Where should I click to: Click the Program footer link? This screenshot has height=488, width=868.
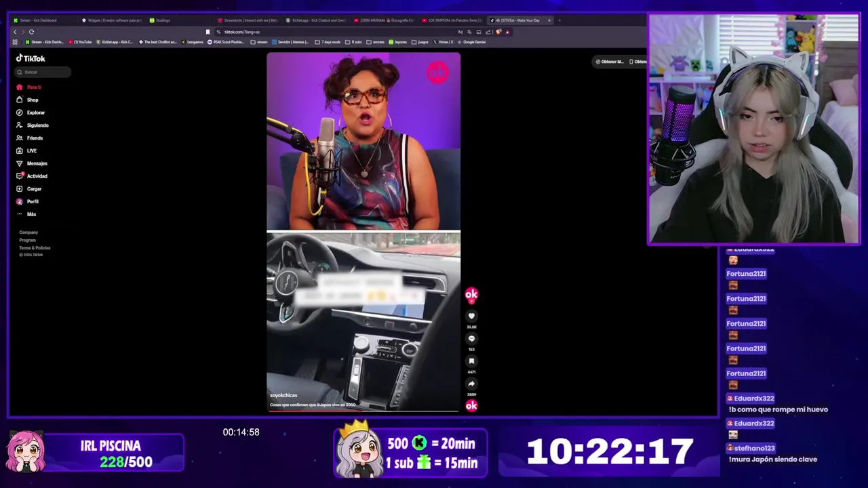coord(27,240)
